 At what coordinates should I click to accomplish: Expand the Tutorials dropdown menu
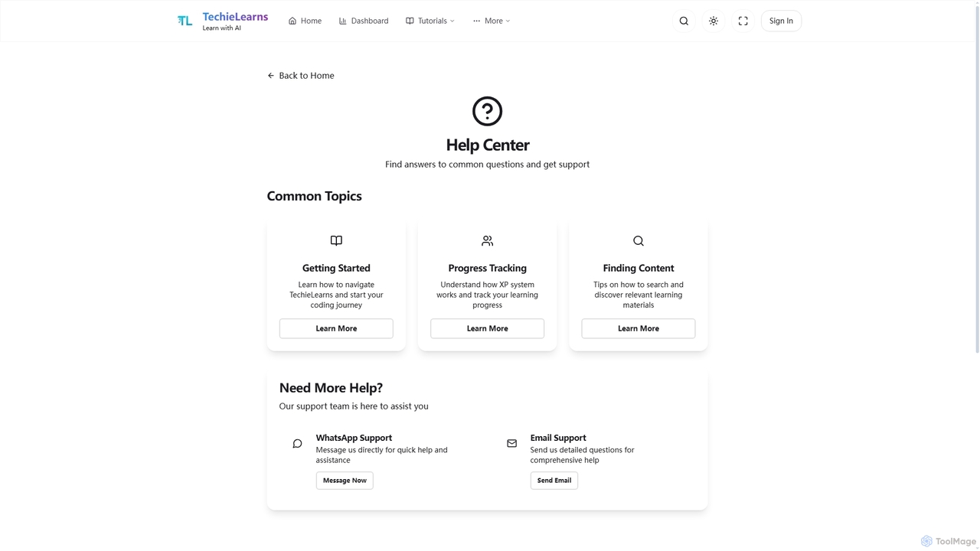(x=430, y=21)
